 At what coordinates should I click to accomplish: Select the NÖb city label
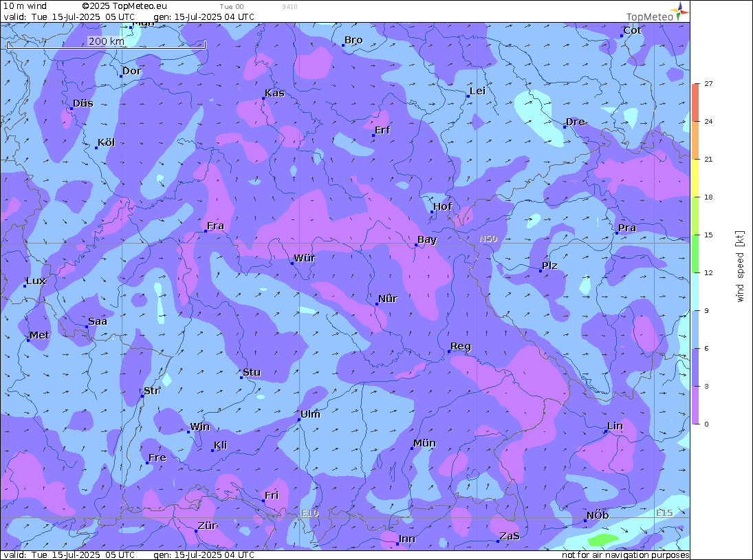598,515
